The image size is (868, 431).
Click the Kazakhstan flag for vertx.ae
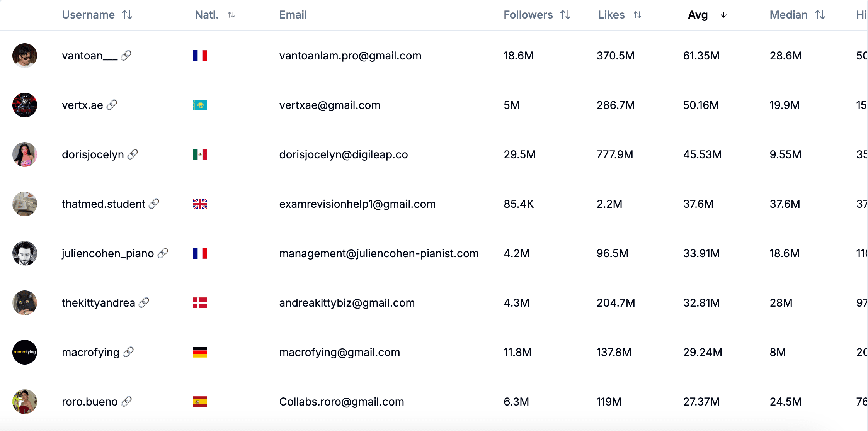[x=200, y=105]
